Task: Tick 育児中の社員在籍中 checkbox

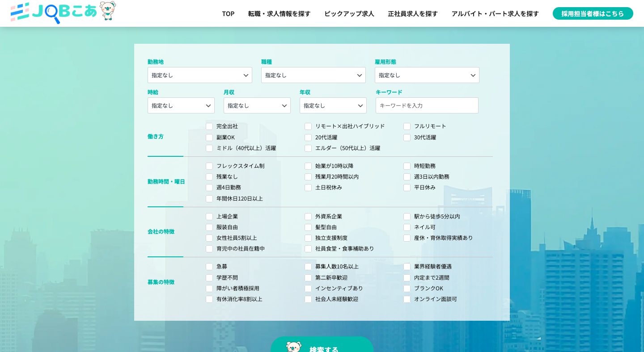Action: [209, 249]
